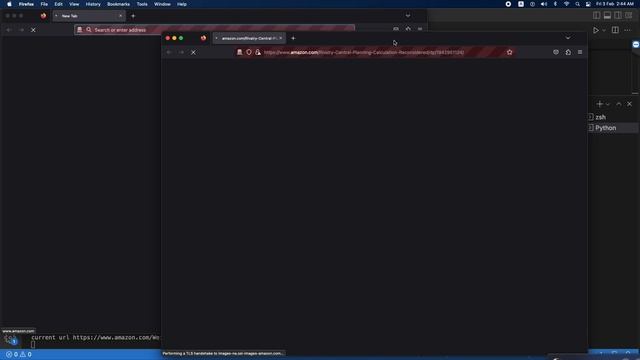640x360 pixels.
Task: Go forward in the Amazon Firefox window
Action: 181,52
